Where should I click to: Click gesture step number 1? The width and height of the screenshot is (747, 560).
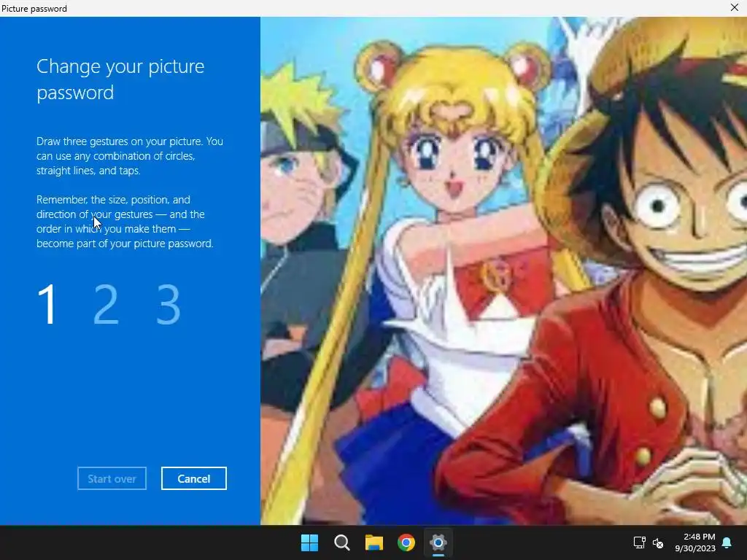click(47, 304)
